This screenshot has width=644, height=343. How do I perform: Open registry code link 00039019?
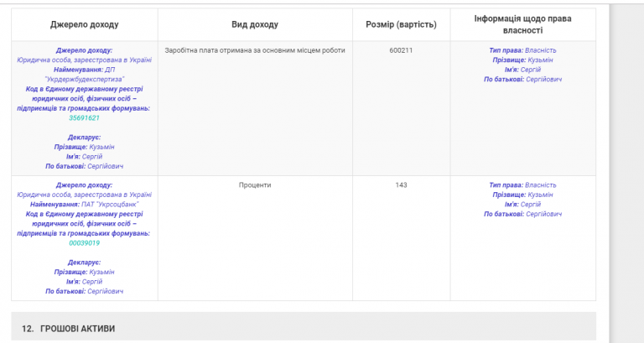(x=84, y=243)
